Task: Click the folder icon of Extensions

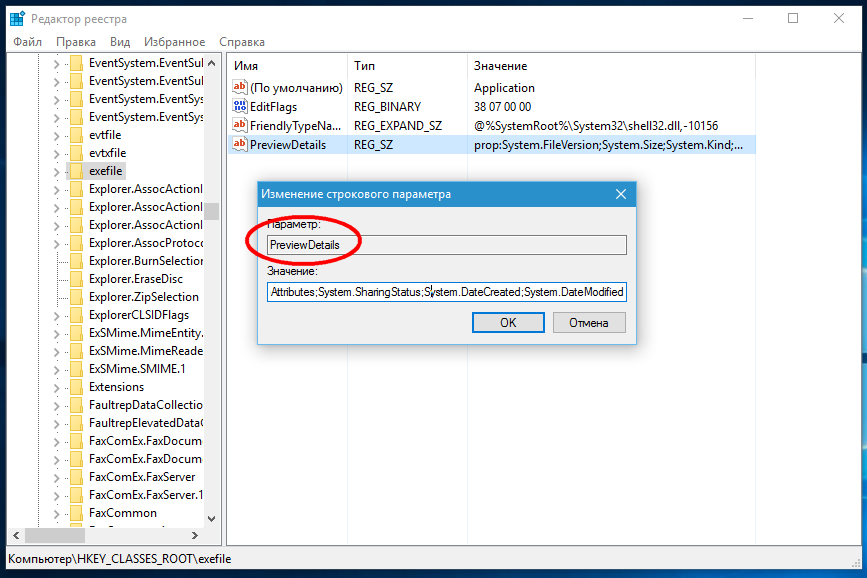Action: 77,387
